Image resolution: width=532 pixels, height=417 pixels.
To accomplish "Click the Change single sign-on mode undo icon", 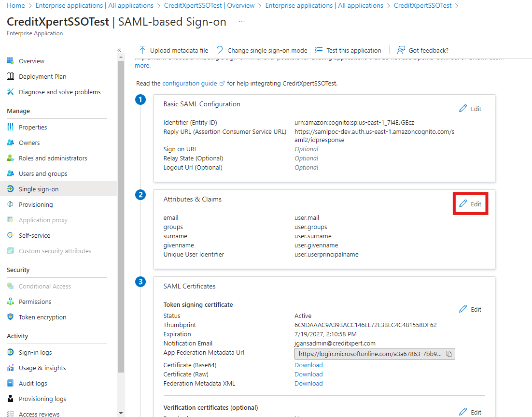I will pyautogui.click(x=220, y=50).
